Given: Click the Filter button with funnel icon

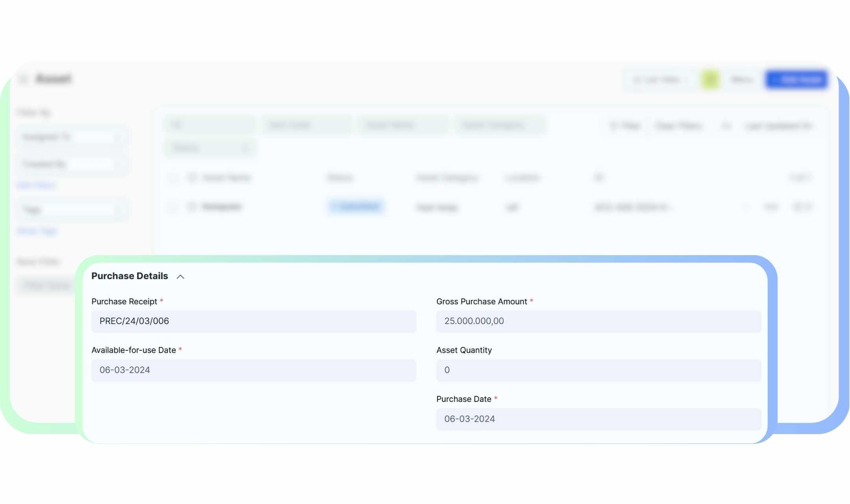Looking at the screenshot, I should point(625,126).
